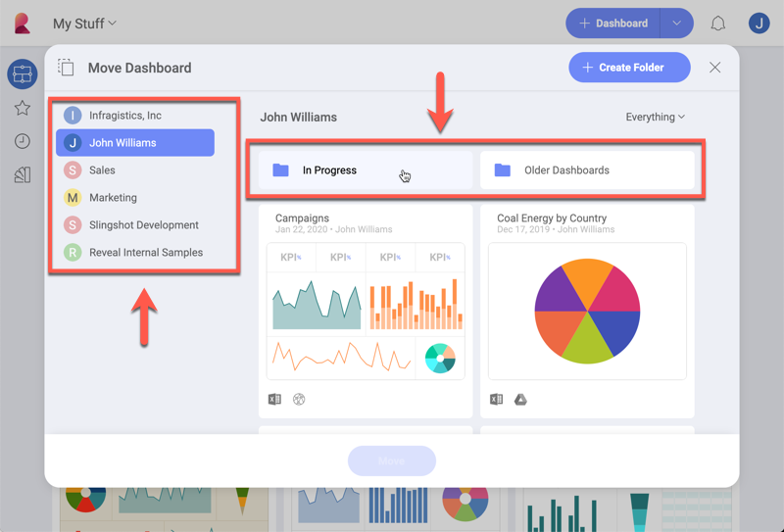The height and width of the screenshot is (532, 784).
Task: Choose Slingshot Development workspace
Action: 143,225
